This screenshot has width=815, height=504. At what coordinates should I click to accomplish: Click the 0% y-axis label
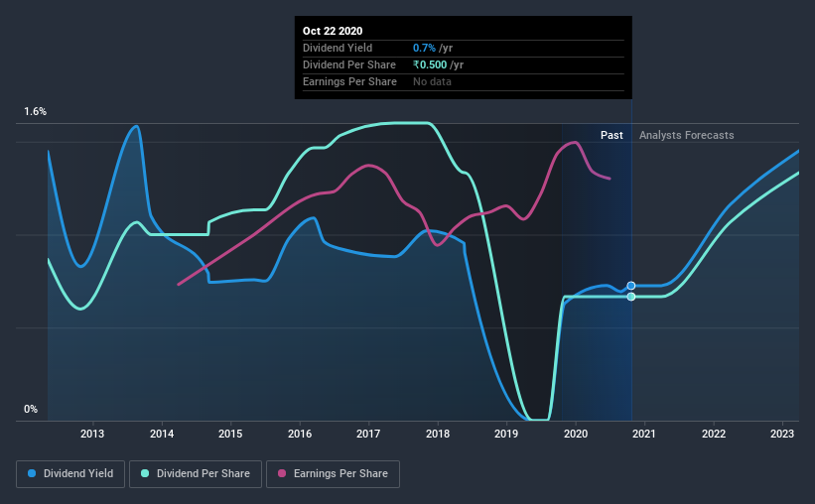[31, 410]
